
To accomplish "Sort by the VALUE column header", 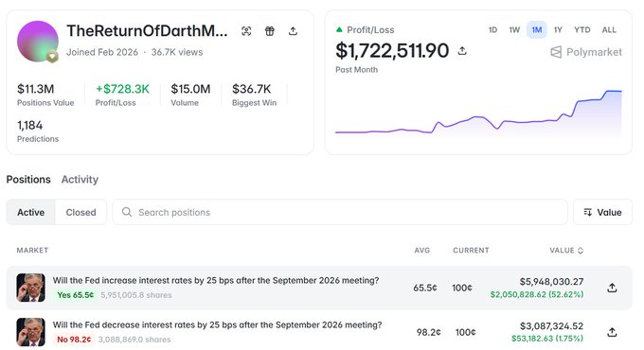I will coord(566,251).
